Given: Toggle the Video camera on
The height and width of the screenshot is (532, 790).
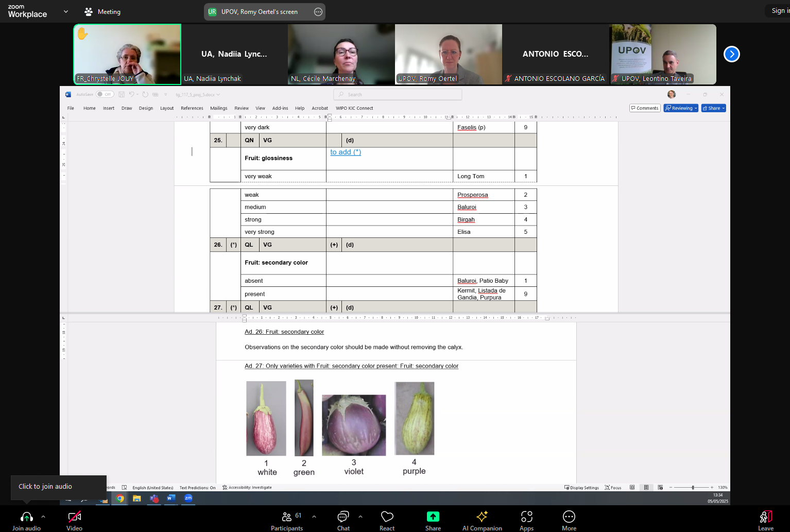Looking at the screenshot, I should pos(75,517).
